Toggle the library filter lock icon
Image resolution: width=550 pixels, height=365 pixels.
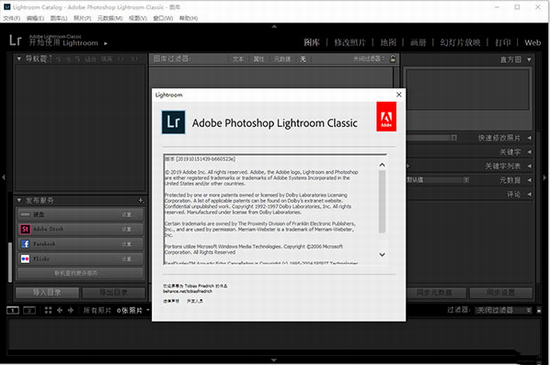(393, 59)
